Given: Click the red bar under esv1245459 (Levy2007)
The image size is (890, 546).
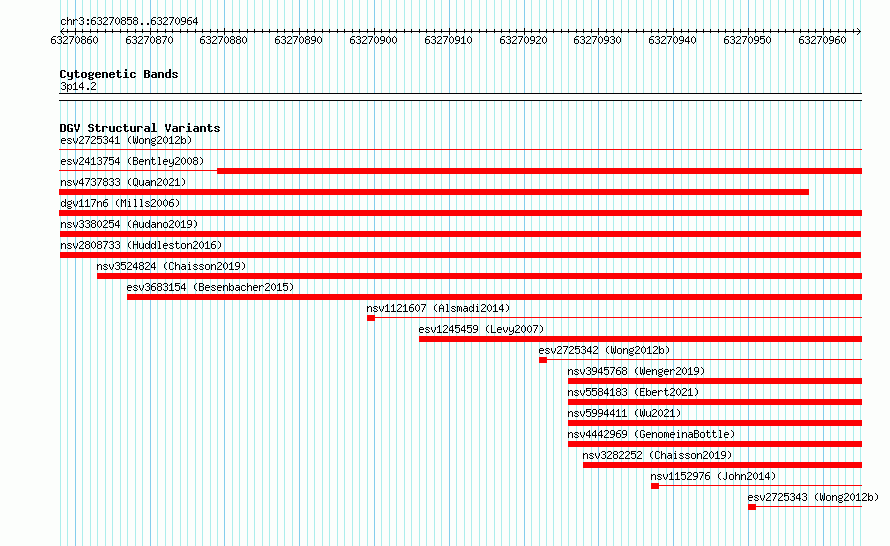Looking at the screenshot, I should click(x=640, y=339).
